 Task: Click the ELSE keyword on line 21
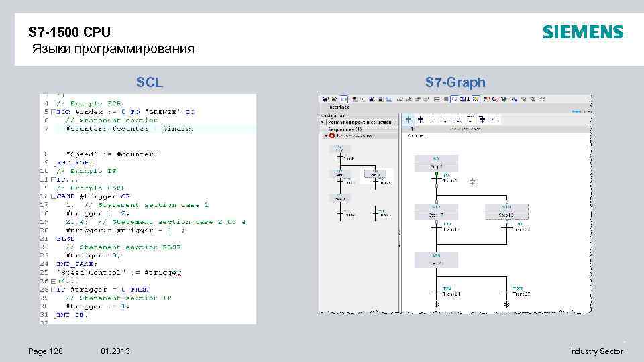(x=66, y=239)
